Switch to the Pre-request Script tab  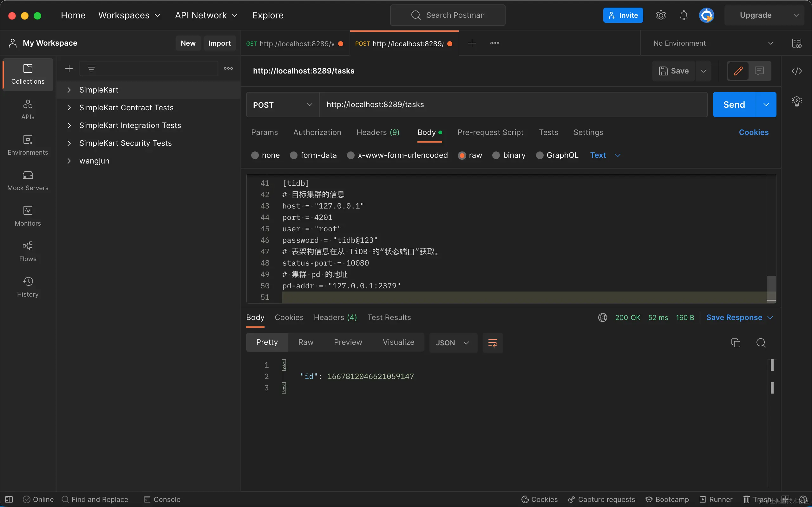pyautogui.click(x=490, y=132)
